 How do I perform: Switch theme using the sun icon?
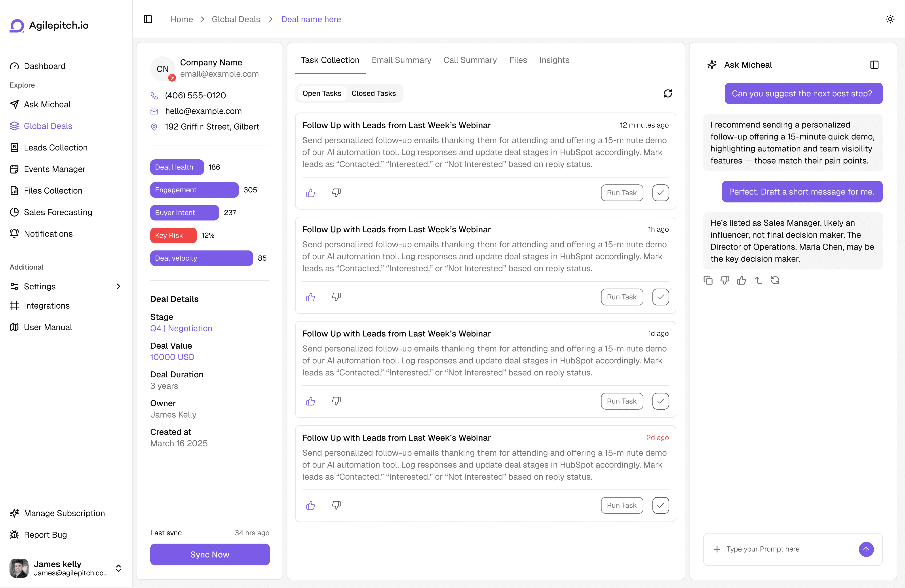pos(890,19)
